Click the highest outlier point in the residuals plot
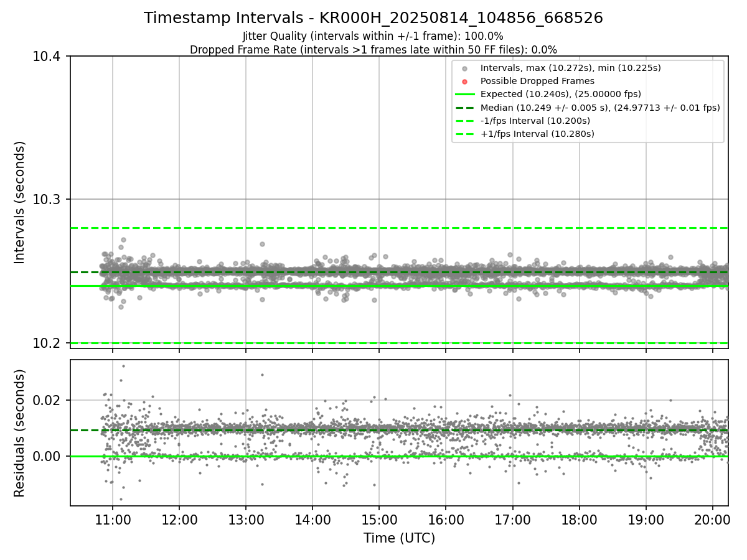Screen dimensions: 747x560 click(123, 366)
